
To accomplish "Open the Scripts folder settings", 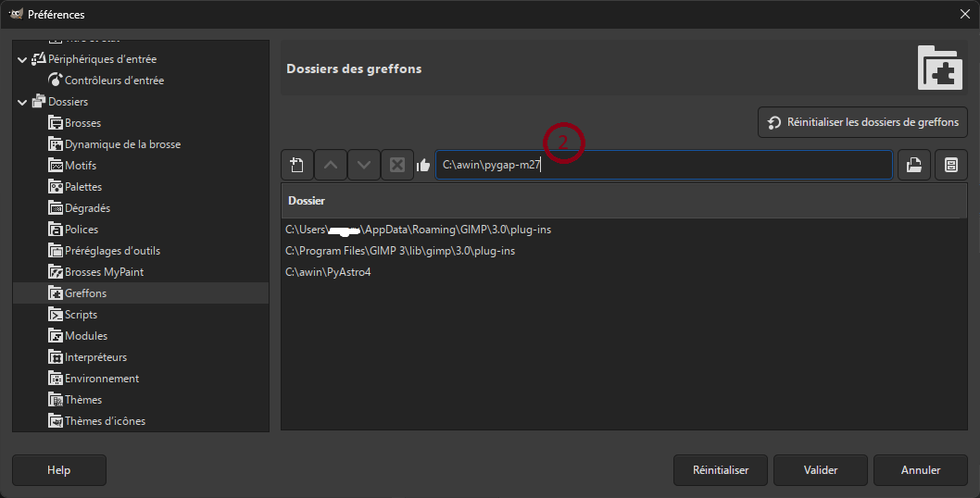I will point(82,315).
